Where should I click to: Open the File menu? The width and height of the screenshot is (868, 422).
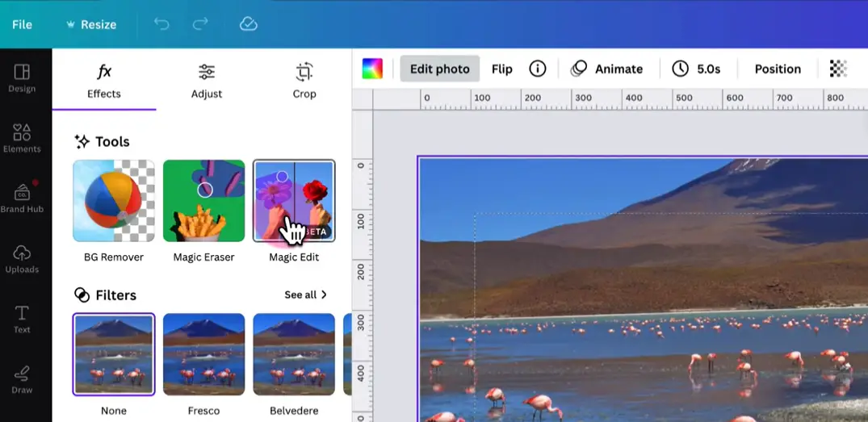coord(22,24)
